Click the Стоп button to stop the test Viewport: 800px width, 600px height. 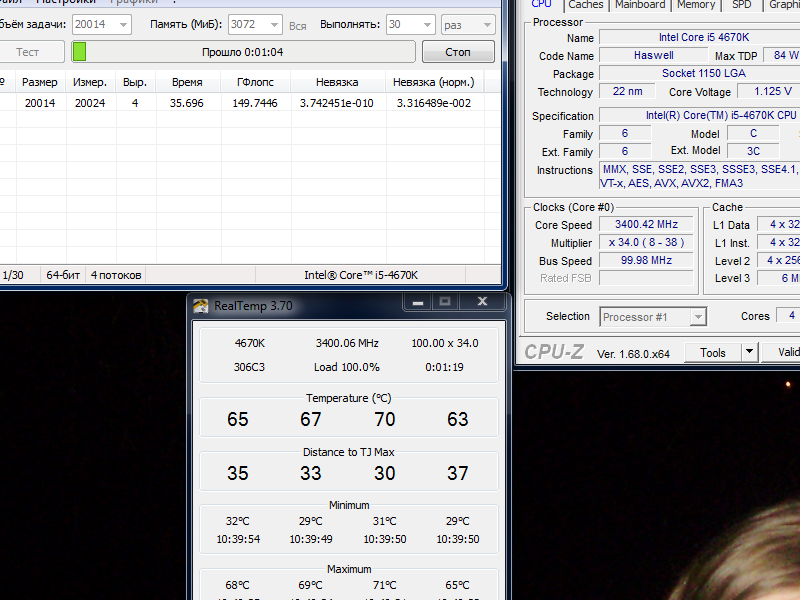click(x=458, y=52)
